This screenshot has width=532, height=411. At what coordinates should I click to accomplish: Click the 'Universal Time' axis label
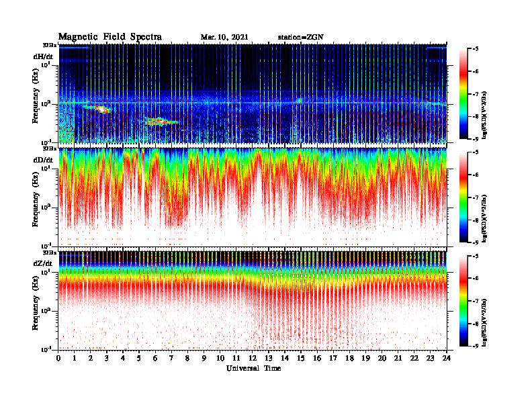click(x=253, y=368)
